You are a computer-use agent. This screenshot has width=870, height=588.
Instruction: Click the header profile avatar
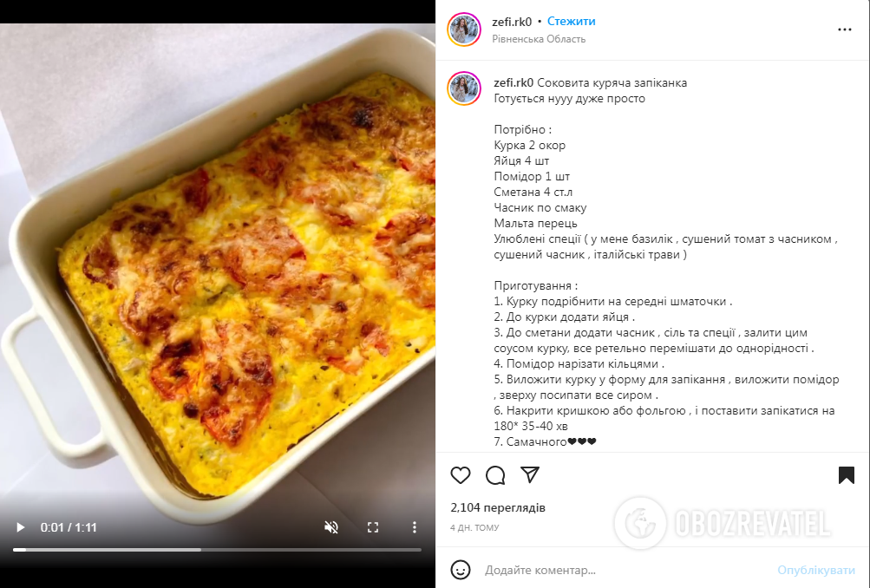[x=464, y=29]
